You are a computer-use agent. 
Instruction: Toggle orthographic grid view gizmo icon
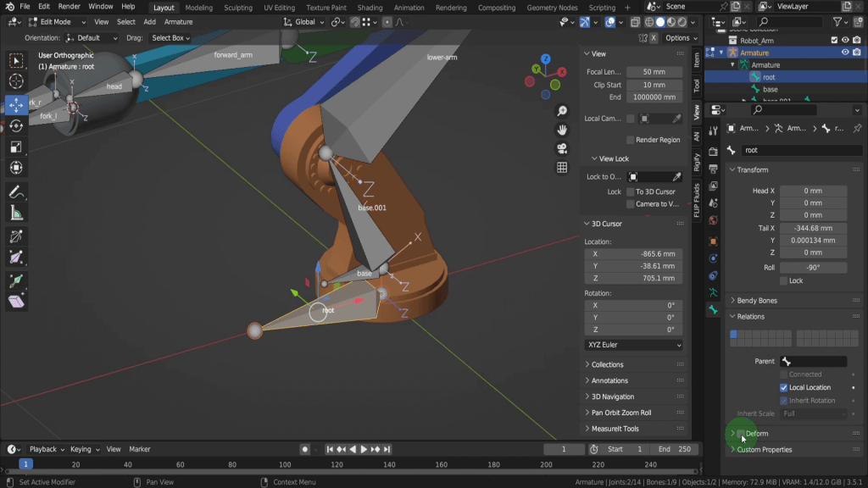click(x=562, y=168)
